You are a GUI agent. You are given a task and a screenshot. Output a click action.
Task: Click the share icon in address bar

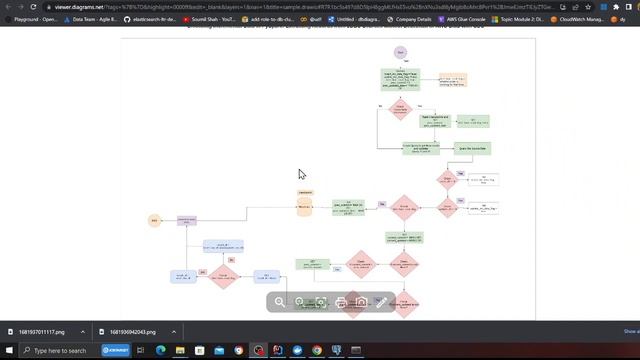click(x=575, y=7)
